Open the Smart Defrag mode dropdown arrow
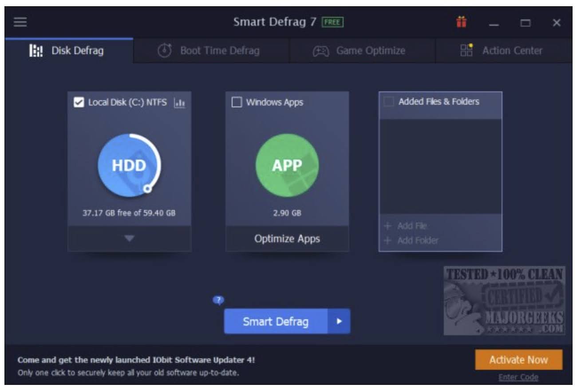 click(339, 321)
